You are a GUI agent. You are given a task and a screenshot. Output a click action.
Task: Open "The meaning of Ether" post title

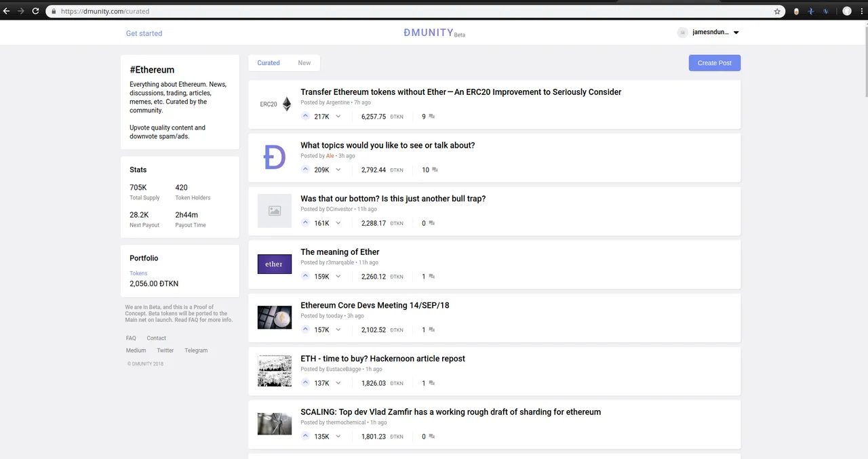point(340,252)
